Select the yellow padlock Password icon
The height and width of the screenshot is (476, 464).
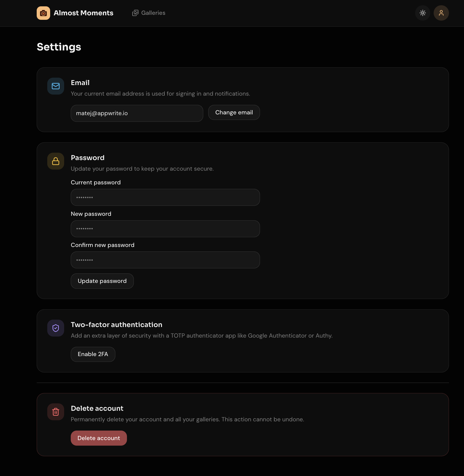pyautogui.click(x=55, y=161)
